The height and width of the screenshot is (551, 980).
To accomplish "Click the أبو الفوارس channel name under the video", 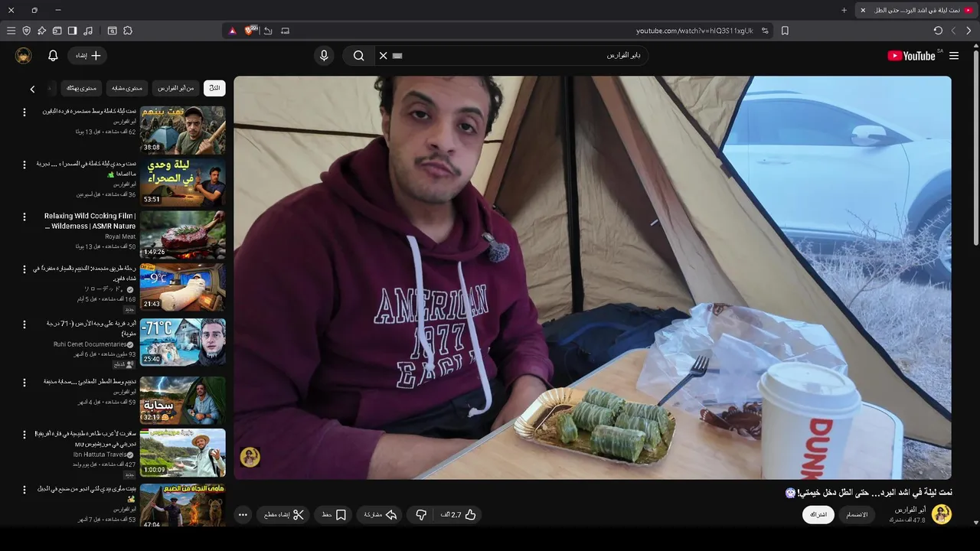I will (x=910, y=510).
